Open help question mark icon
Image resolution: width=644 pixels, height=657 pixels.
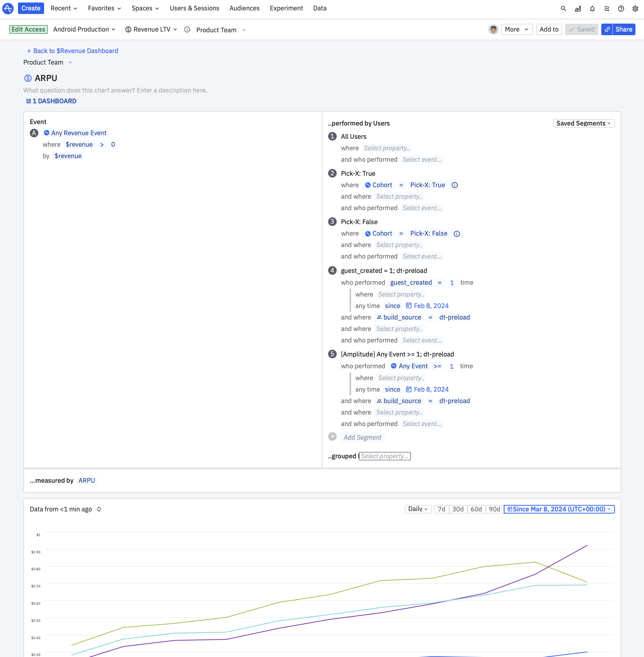[621, 9]
